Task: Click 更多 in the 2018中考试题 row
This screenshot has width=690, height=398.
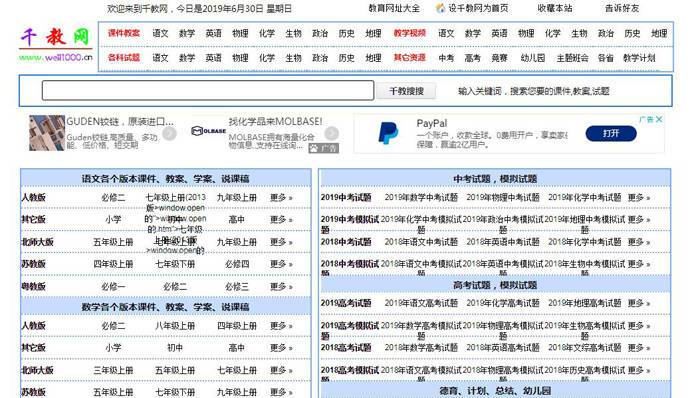Action: (x=639, y=242)
